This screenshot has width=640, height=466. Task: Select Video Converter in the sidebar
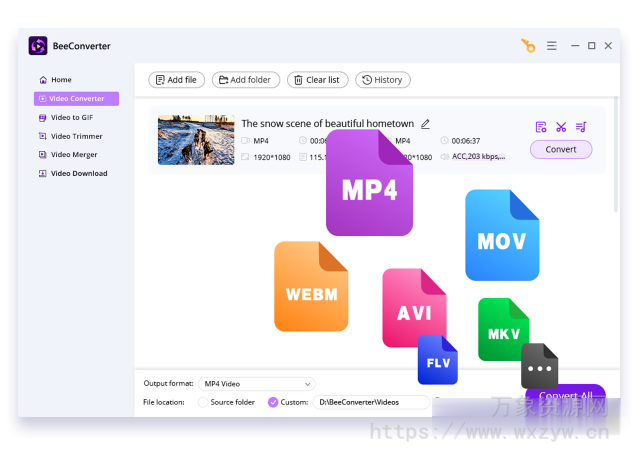coord(76,98)
